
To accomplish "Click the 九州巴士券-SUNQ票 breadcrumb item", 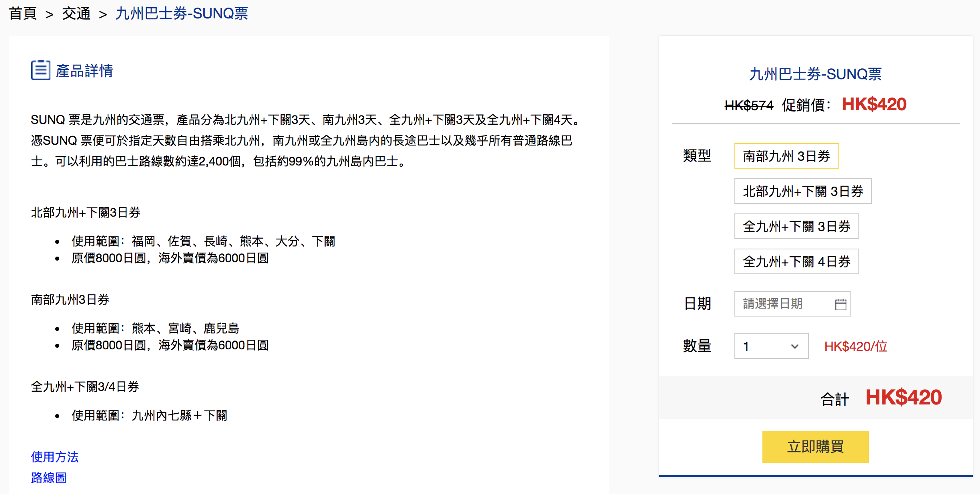I will click(182, 14).
